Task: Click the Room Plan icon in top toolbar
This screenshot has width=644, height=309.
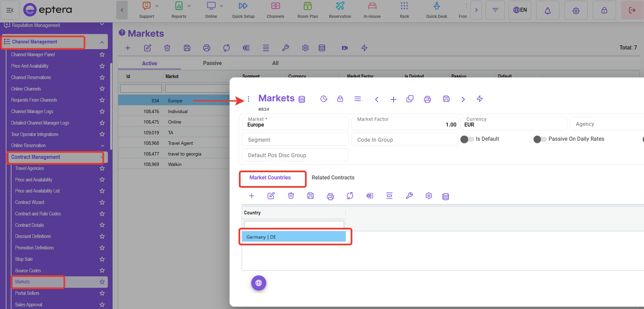Action: click(x=307, y=6)
